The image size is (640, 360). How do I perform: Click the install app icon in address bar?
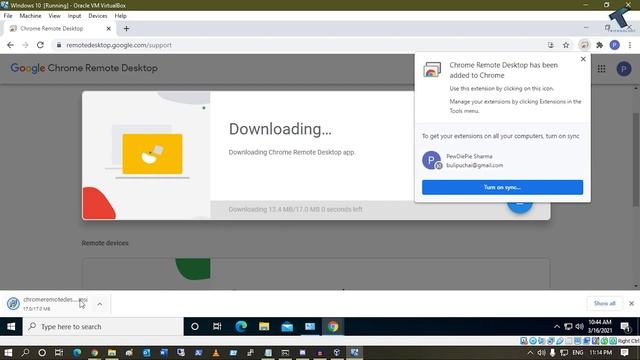(551, 45)
